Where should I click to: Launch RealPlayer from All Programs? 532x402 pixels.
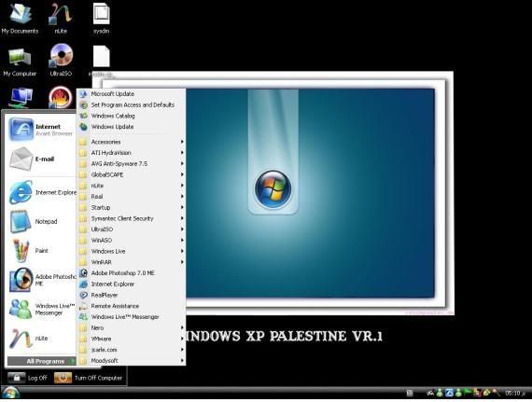[x=131, y=295]
